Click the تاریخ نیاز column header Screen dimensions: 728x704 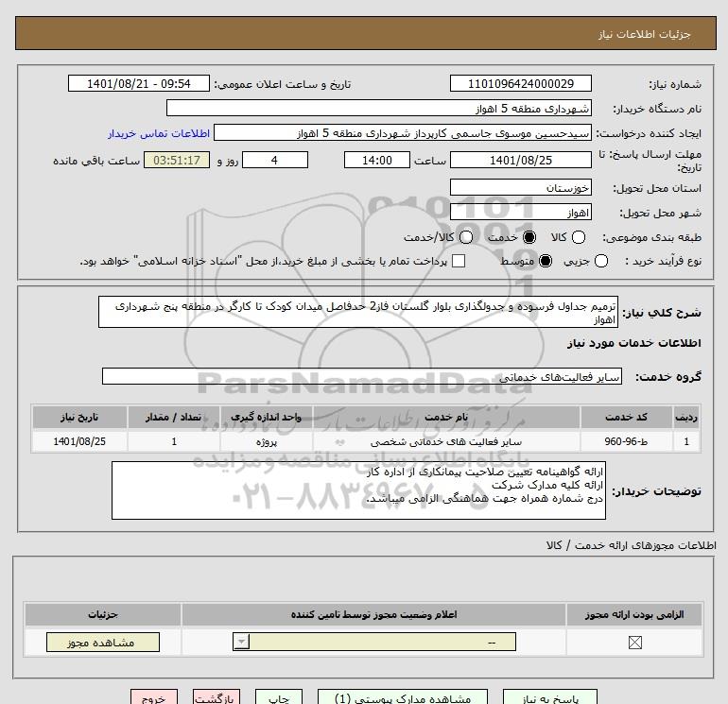point(79,417)
